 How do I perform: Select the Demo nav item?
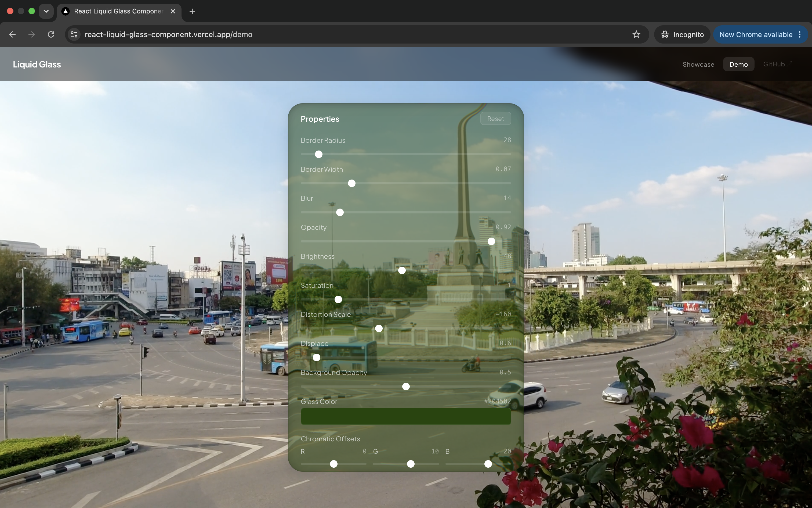pyautogui.click(x=738, y=65)
